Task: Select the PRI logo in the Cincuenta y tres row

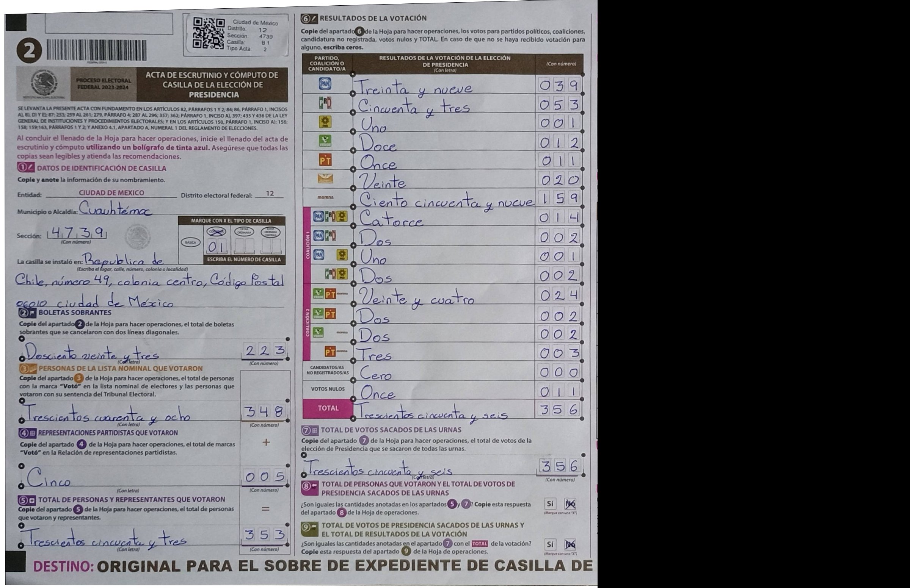Action: 325,103
